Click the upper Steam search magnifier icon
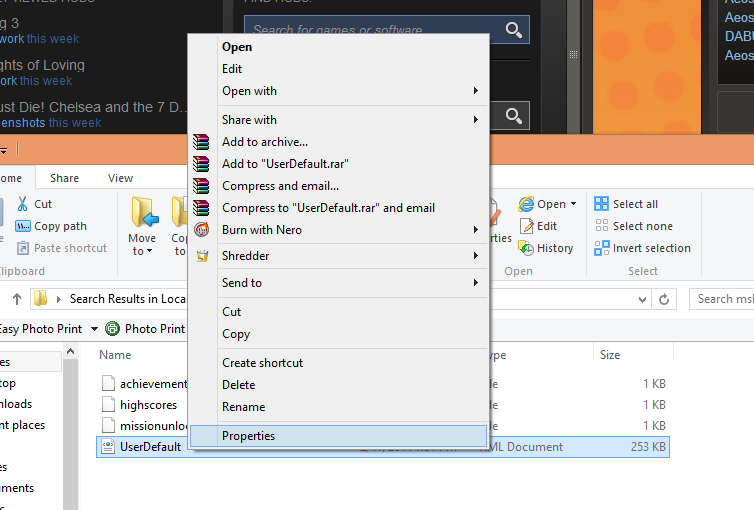 pyautogui.click(x=514, y=30)
